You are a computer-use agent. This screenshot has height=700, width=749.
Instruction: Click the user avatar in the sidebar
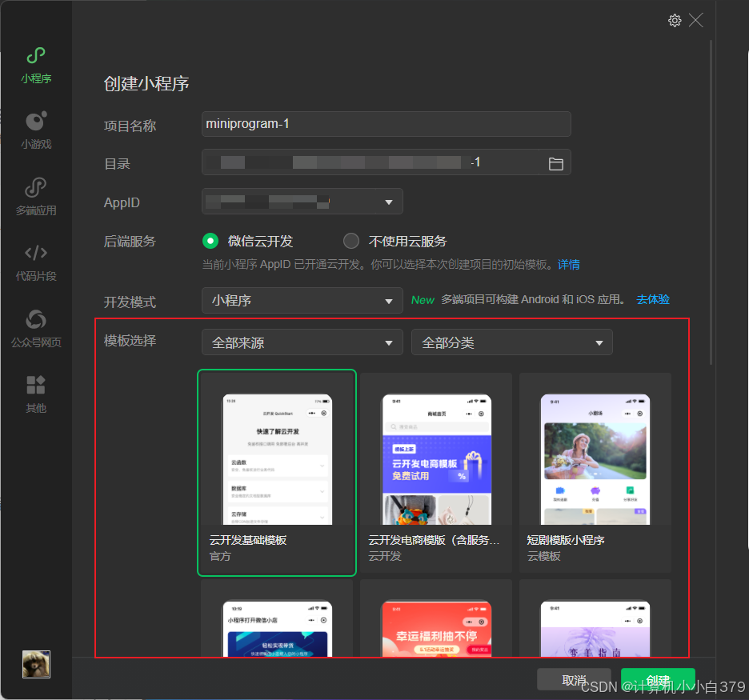pyautogui.click(x=36, y=664)
